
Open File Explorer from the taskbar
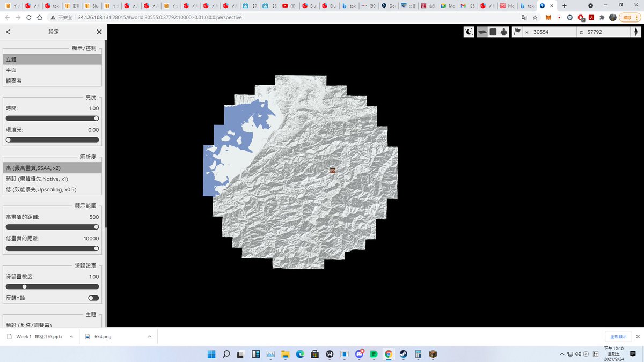pyautogui.click(x=285, y=354)
